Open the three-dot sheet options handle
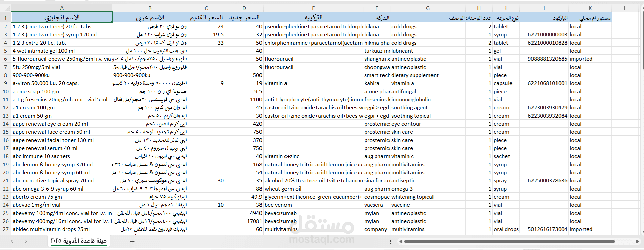Viewport: 644px width, 250px height. [x=391, y=242]
